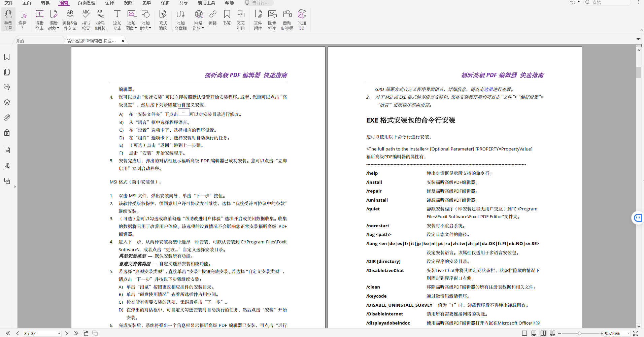This screenshot has height=337, width=644.
Task: Click File Attachment (文件附件) tool
Action: (x=258, y=20)
